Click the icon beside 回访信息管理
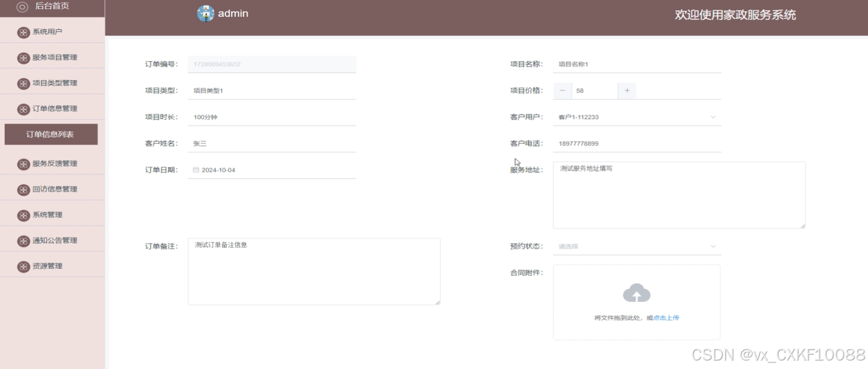The image size is (868, 369). (x=23, y=189)
